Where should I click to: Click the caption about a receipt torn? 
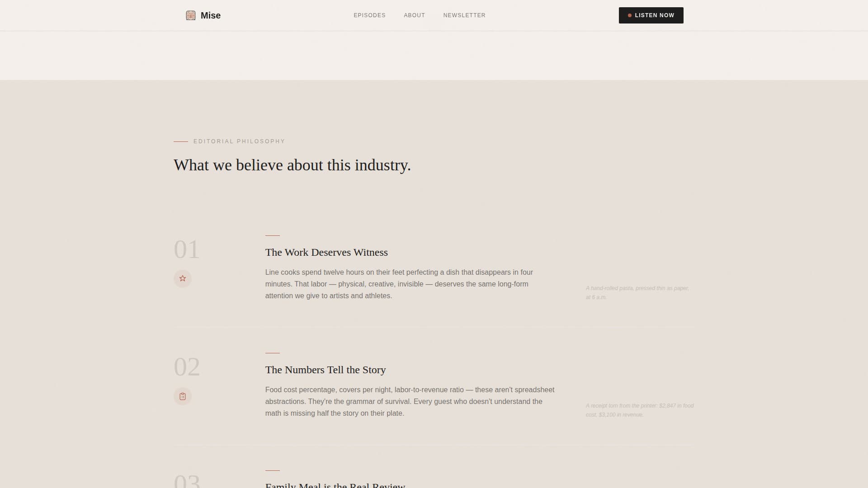coord(640,410)
